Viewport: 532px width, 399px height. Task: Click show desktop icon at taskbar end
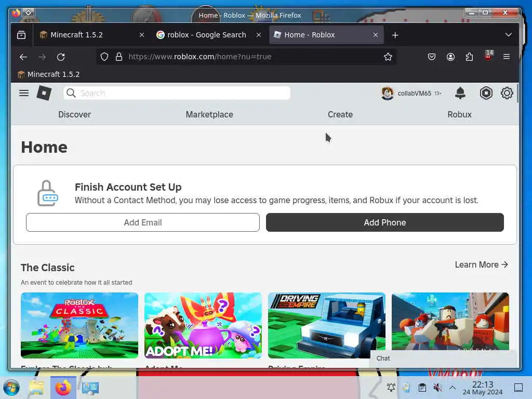(x=518, y=388)
